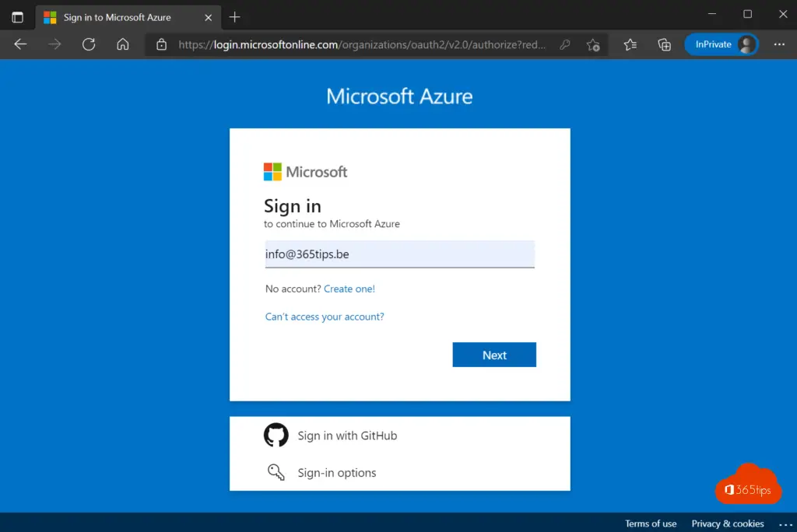Maximize the browser window
The width and height of the screenshot is (797, 532).
click(747, 14)
